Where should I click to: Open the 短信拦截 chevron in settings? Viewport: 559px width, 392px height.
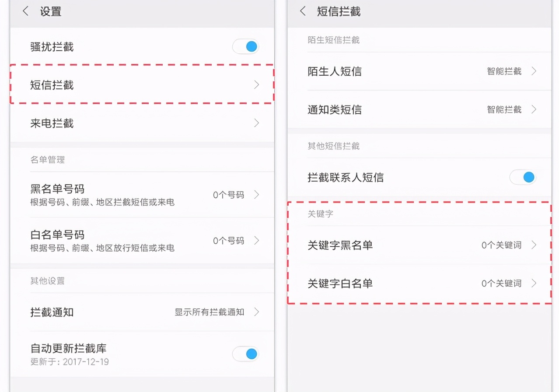pyautogui.click(x=257, y=85)
